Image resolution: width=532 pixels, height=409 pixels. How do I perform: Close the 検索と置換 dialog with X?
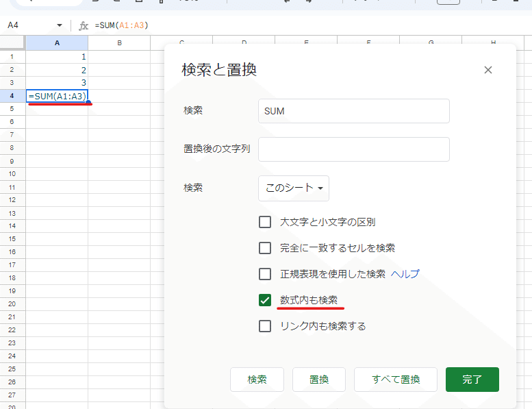[x=488, y=70]
